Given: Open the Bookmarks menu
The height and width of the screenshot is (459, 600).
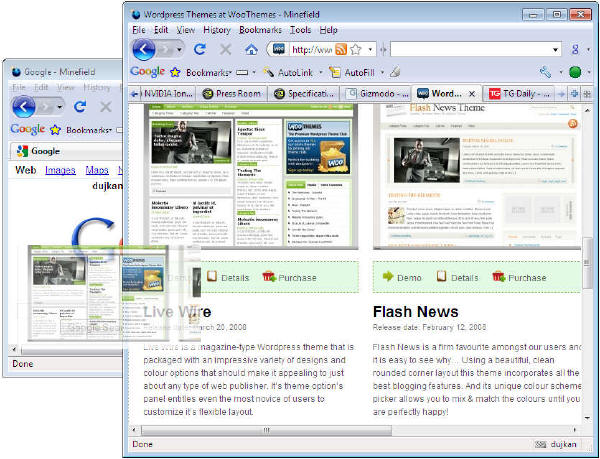Looking at the screenshot, I should [260, 30].
